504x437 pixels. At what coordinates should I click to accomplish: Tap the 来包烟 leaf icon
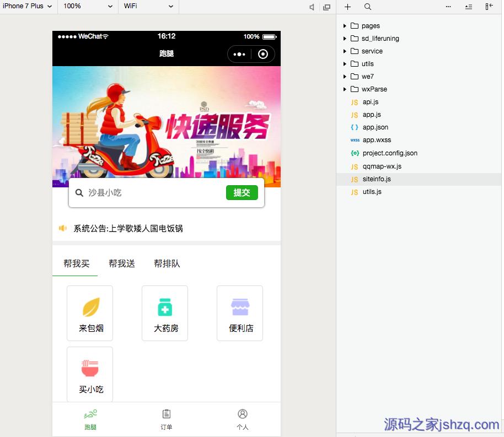pos(90,307)
